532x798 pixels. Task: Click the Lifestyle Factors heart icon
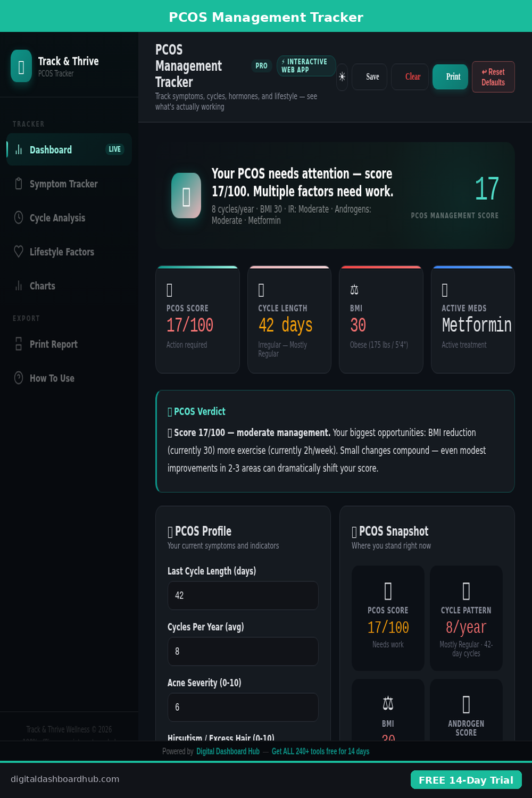point(19,252)
